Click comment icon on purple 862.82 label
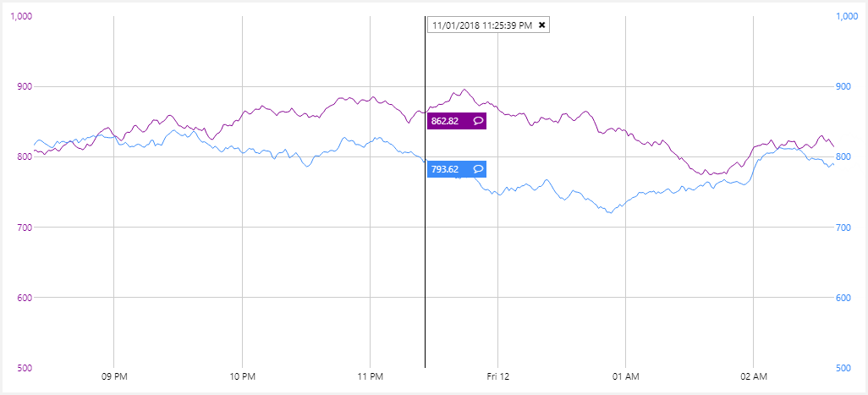868x395 pixels. coord(478,121)
